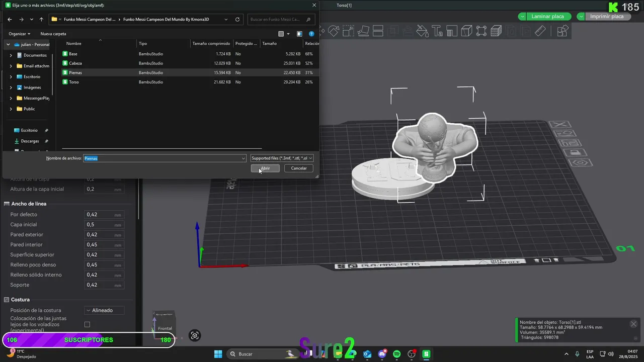This screenshot has width=644, height=362.
Task: Open the Imprimir placa dropdown arrow
Action: (x=581, y=17)
